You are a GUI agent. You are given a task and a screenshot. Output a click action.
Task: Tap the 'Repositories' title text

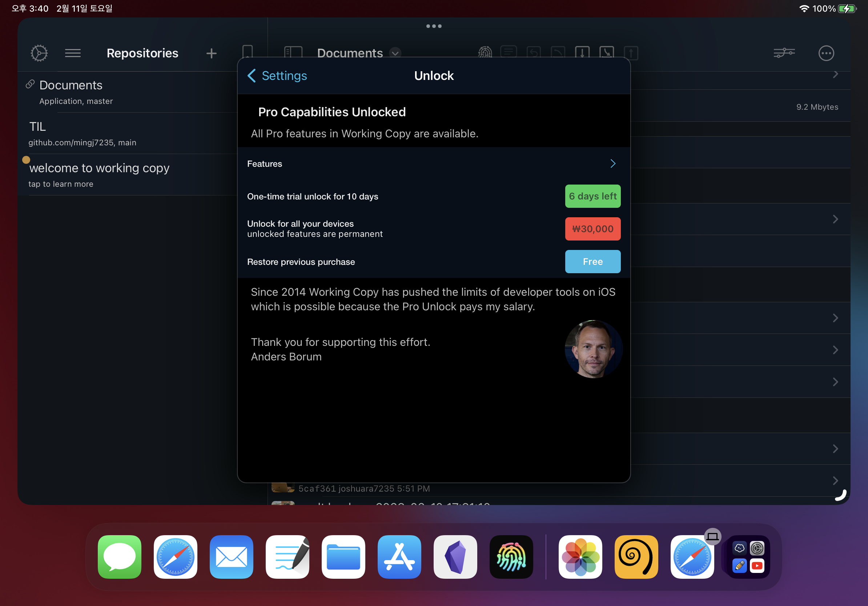[142, 53]
